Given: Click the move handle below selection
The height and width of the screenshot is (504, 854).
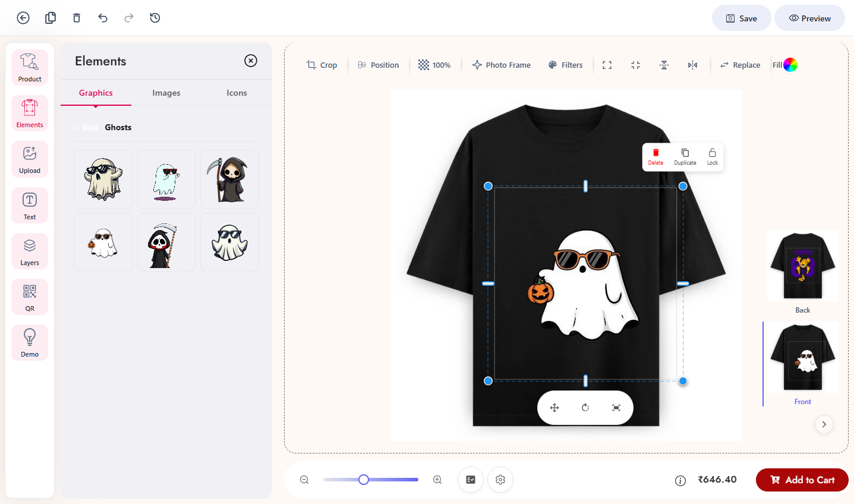Looking at the screenshot, I should coord(554,408).
